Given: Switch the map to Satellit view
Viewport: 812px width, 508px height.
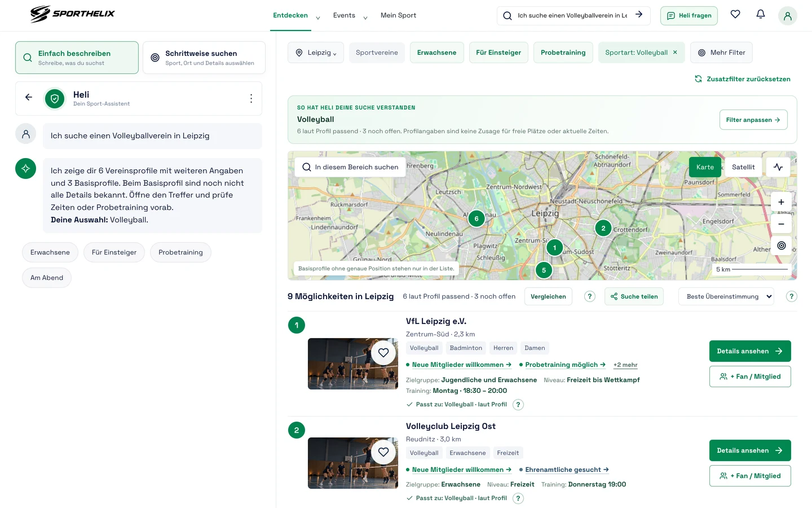Looking at the screenshot, I should (743, 167).
